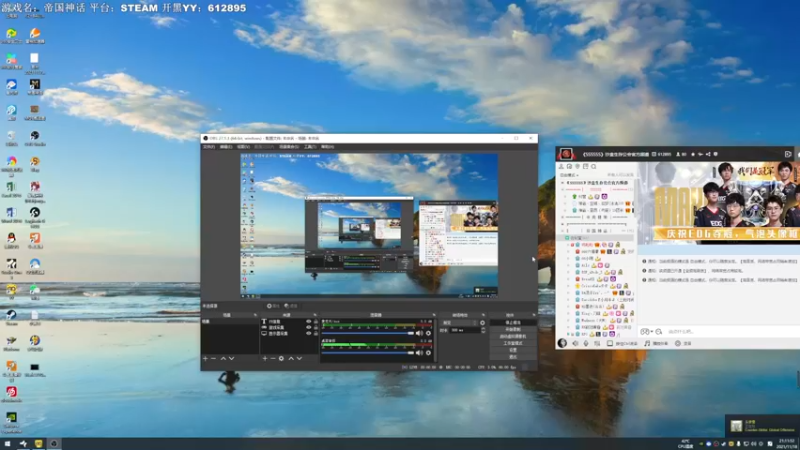Image resolution: width=800 pixels, height=450 pixels.
Task: Open source properties gear below sources list
Action: [x=281, y=359]
